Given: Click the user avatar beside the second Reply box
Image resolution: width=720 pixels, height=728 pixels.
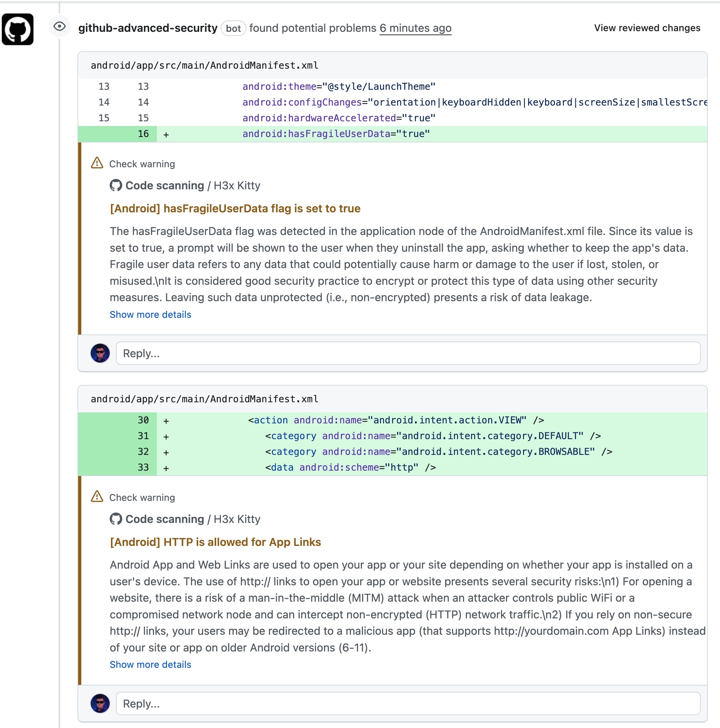Looking at the screenshot, I should (100, 703).
